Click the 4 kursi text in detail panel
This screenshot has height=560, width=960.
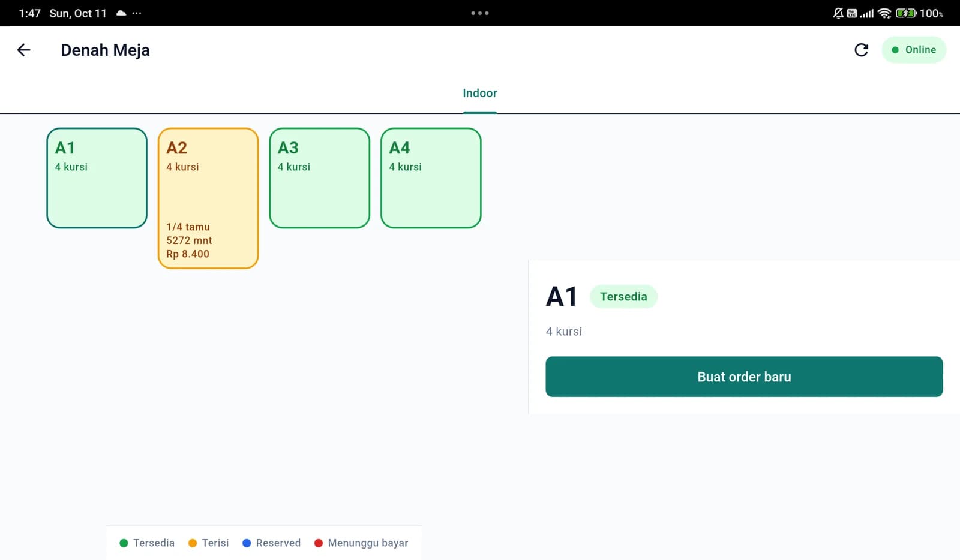pos(564,332)
